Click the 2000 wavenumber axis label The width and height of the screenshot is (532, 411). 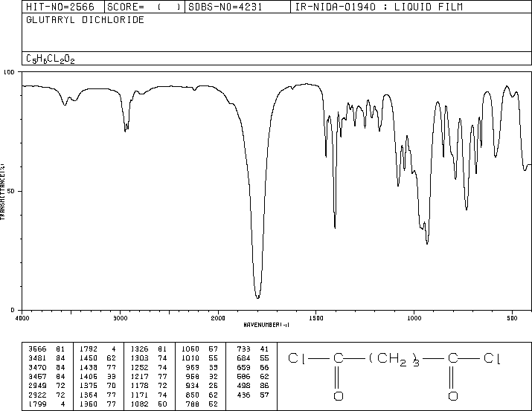218,318
